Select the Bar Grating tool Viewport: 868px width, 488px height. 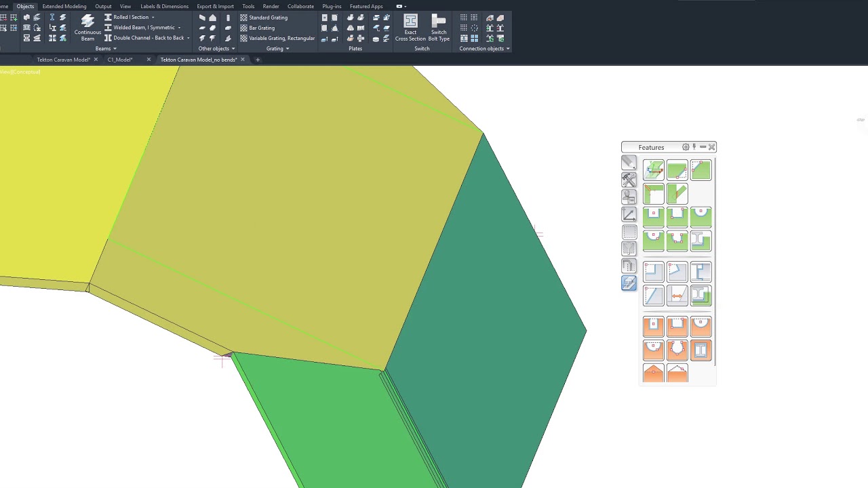click(258, 28)
